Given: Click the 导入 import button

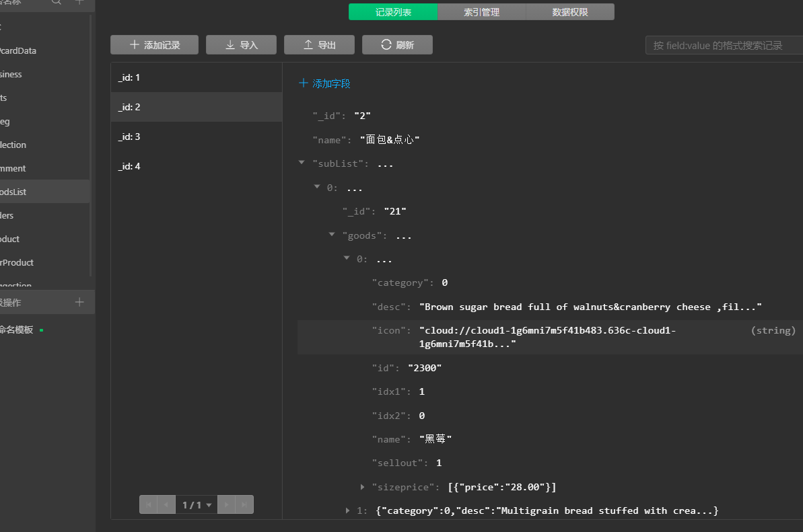Looking at the screenshot, I should (241, 45).
